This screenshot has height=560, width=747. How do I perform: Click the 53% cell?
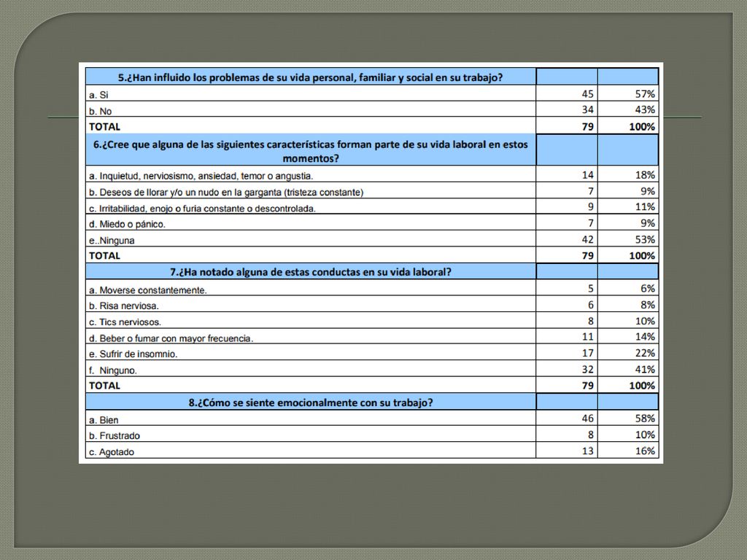coord(645,239)
